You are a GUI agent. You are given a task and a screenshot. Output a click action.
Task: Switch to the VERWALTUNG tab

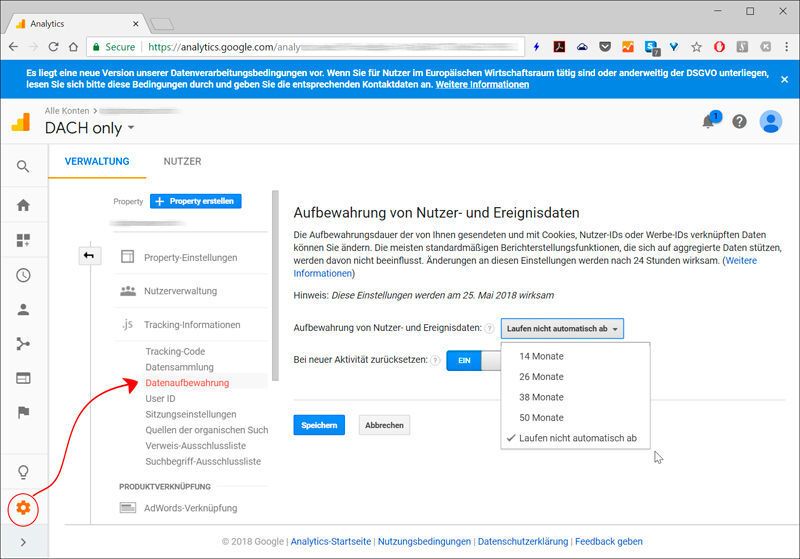(97, 162)
